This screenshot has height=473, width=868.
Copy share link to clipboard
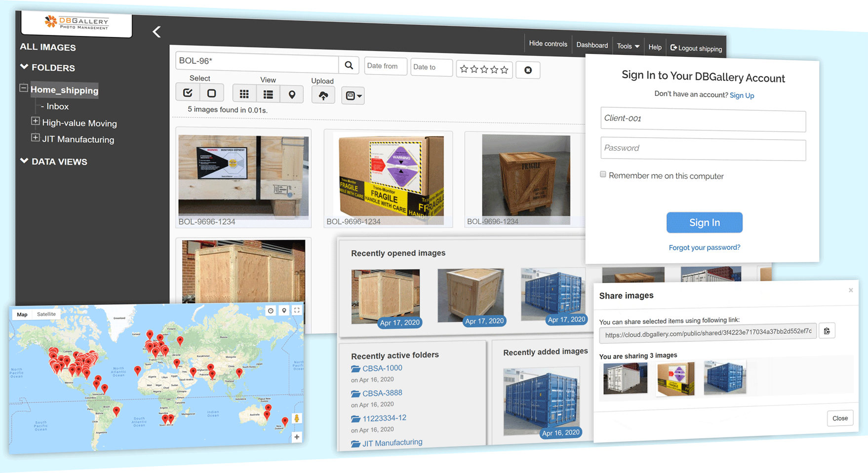[827, 331]
